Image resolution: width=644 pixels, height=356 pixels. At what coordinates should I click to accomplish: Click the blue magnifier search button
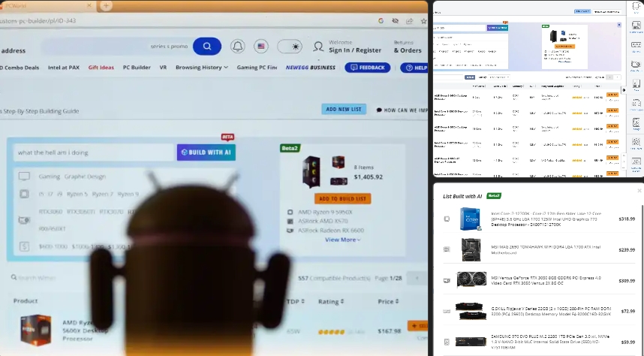tap(206, 47)
